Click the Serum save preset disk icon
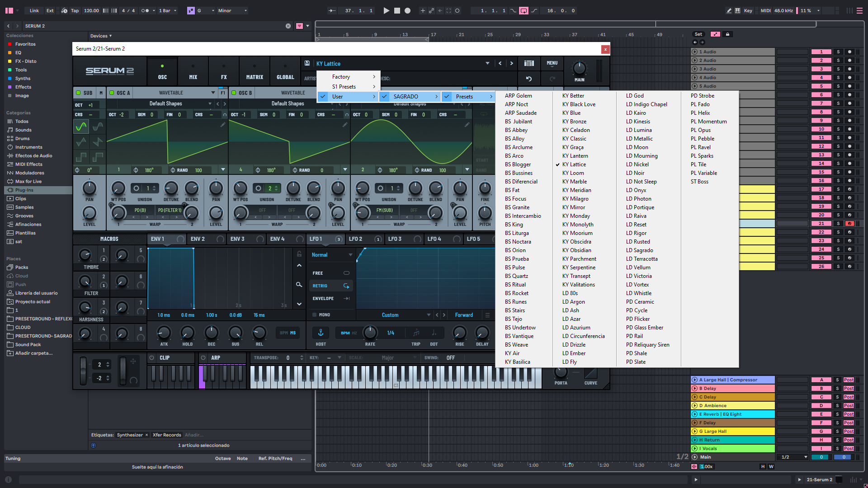This screenshot has height=488, width=868. [x=307, y=64]
